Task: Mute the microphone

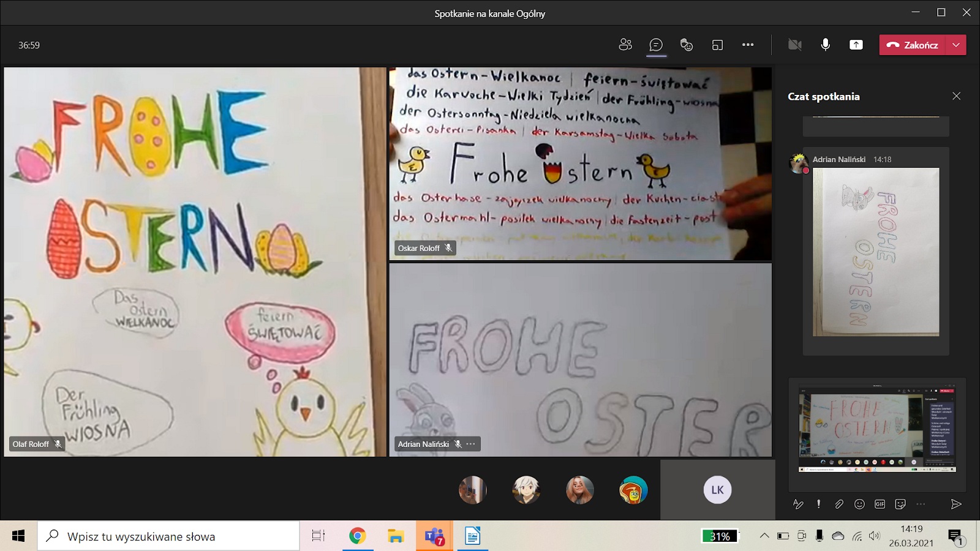Action: (825, 45)
